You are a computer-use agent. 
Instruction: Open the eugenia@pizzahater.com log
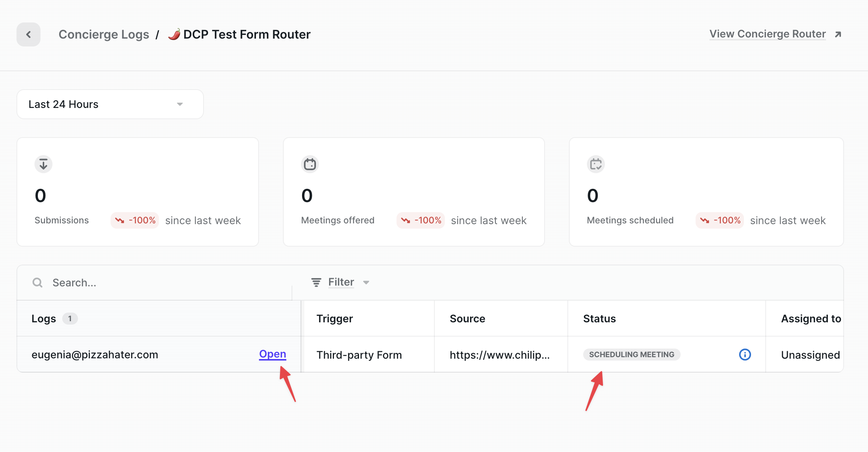click(272, 354)
